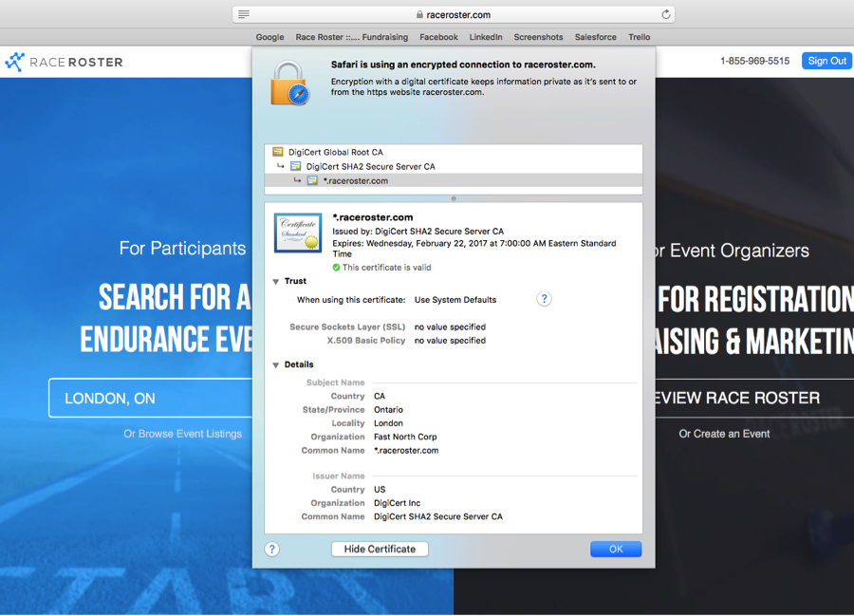
Task: Click OK to dismiss the dialog
Action: [x=616, y=549]
